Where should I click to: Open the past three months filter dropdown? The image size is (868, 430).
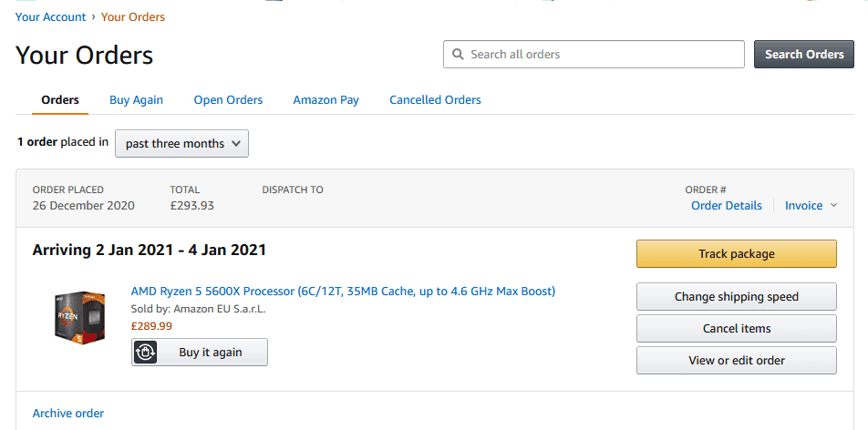(x=181, y=143)
